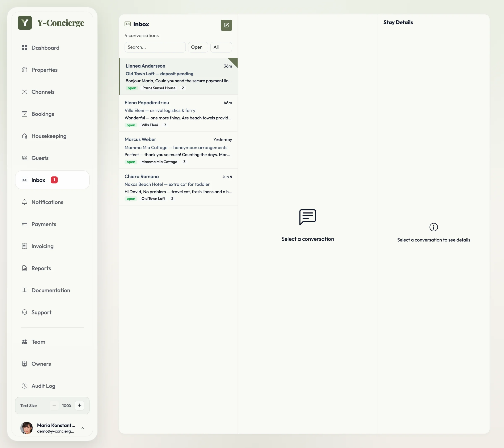504x448 pixels.
Task: Click the Team group icon
Action: pos(24,342)
